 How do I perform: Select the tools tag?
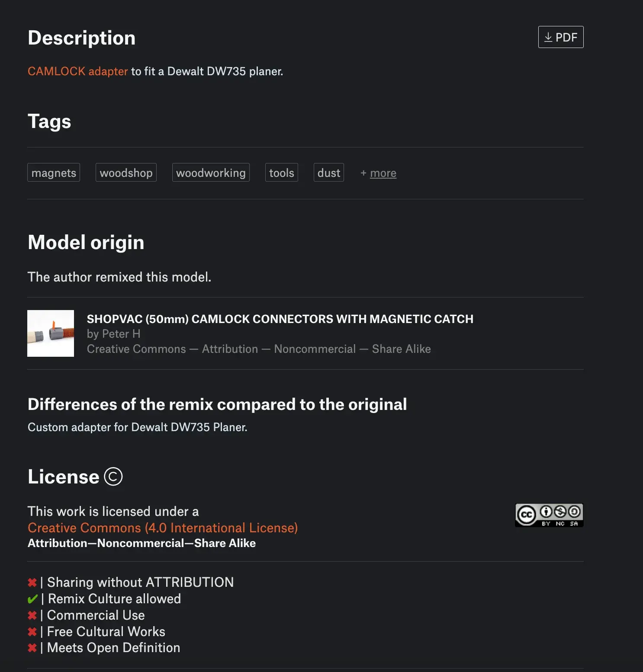[282, 173]
